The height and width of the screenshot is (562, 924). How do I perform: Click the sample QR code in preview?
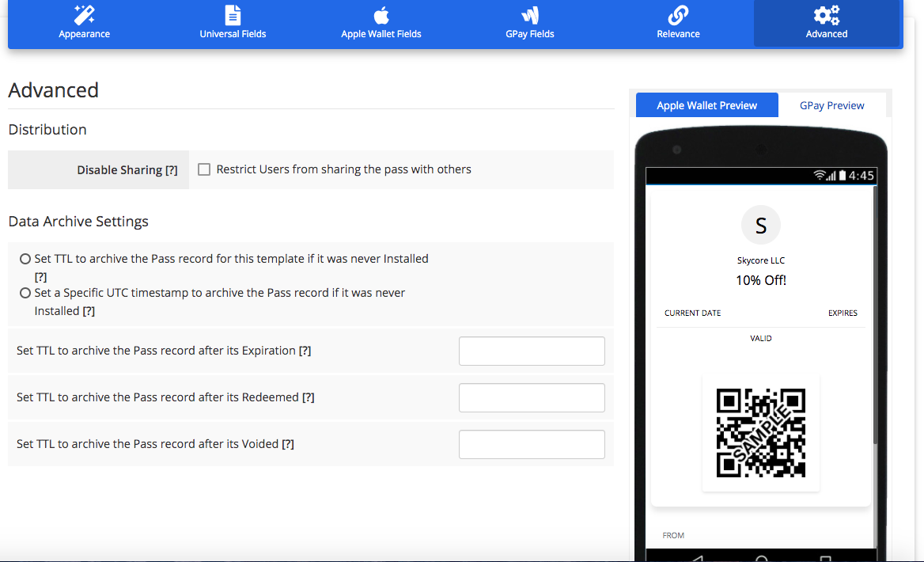[761, 433]
